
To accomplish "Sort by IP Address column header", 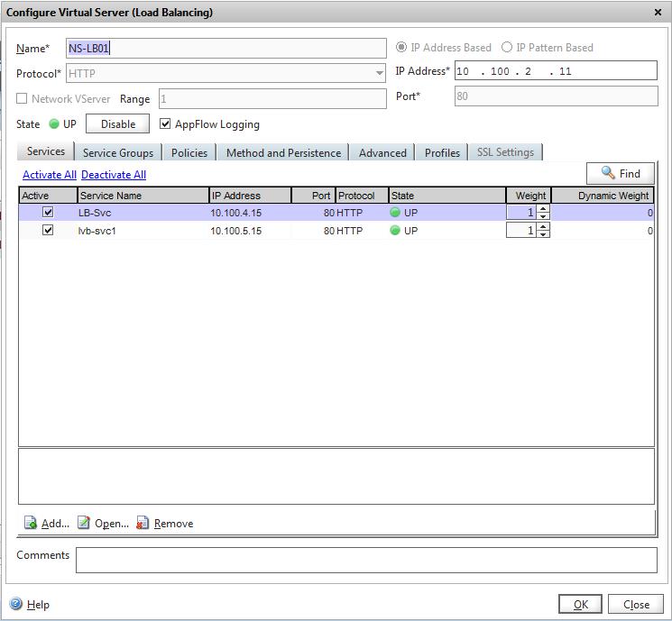I will click(250, 196).
